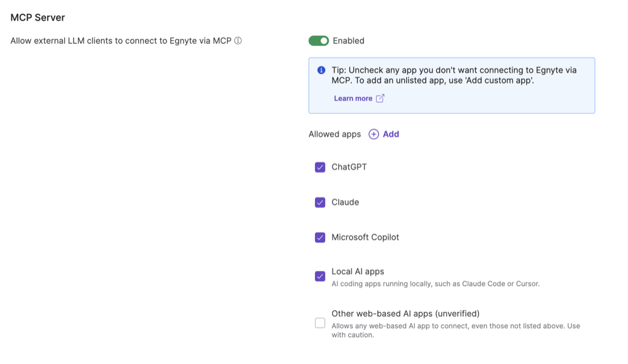Uncheck the Local AI apps checkbox
The height and width of the screenshot is (364, 628).
[x=320, y=277]
